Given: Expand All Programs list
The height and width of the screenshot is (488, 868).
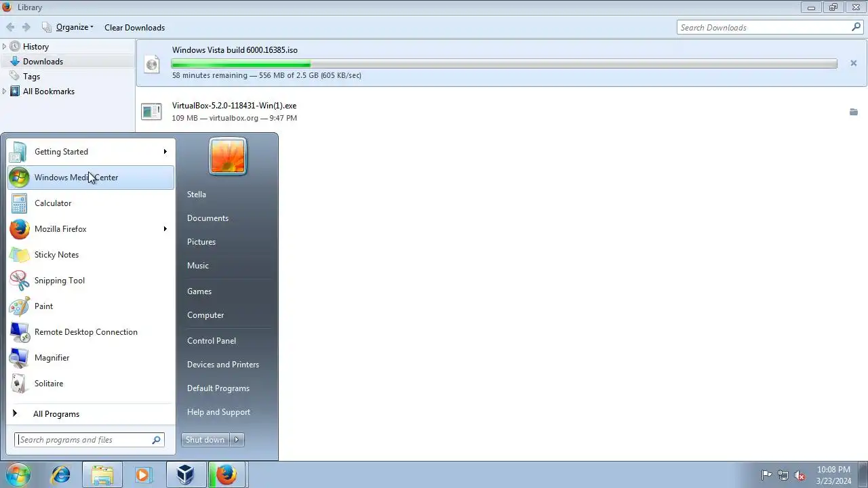Looking at the screenshot, I should (x=90, y=414).
